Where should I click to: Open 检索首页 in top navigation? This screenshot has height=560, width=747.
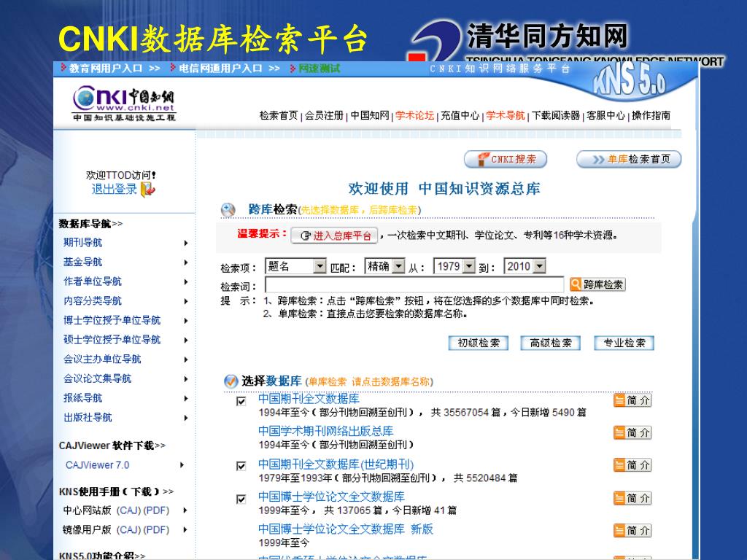(x=279, y=115)
